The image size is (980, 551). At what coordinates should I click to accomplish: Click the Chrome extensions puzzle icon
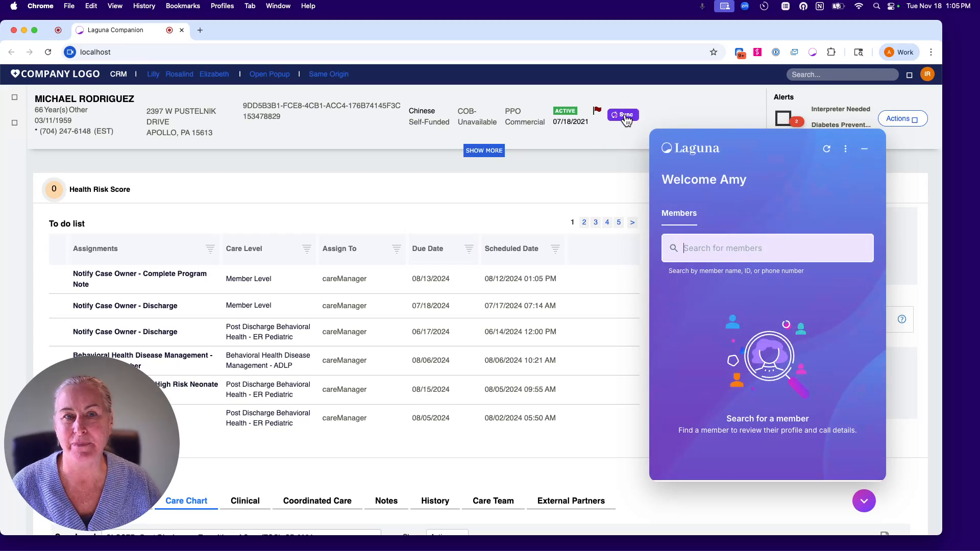[831, 52]
